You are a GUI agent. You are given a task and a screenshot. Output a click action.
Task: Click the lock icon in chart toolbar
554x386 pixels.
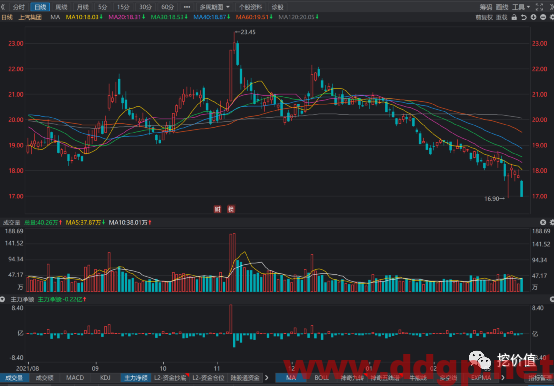(514, 17)
